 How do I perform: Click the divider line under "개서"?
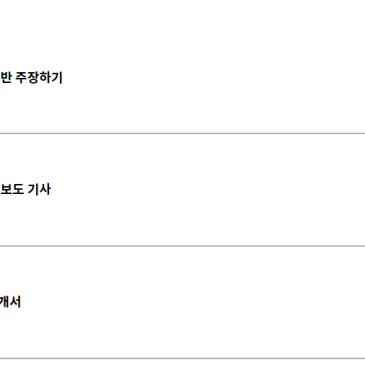pos(182,359)
